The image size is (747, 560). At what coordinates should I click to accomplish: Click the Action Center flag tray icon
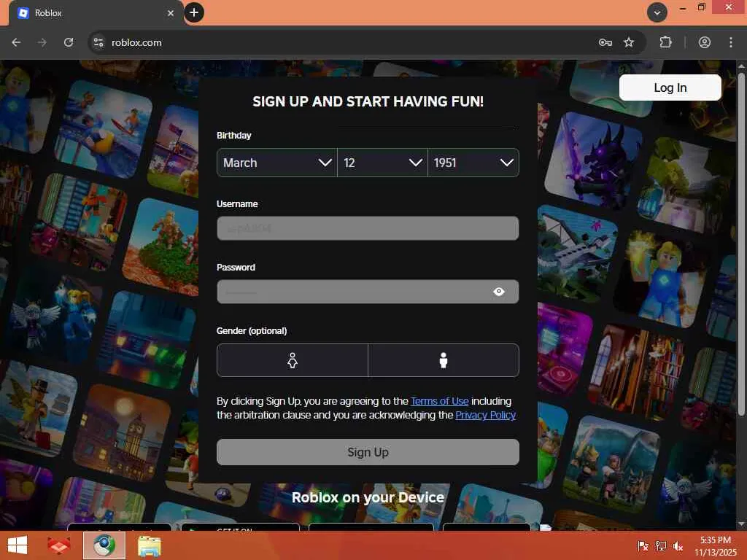click(x=643, y=546)
